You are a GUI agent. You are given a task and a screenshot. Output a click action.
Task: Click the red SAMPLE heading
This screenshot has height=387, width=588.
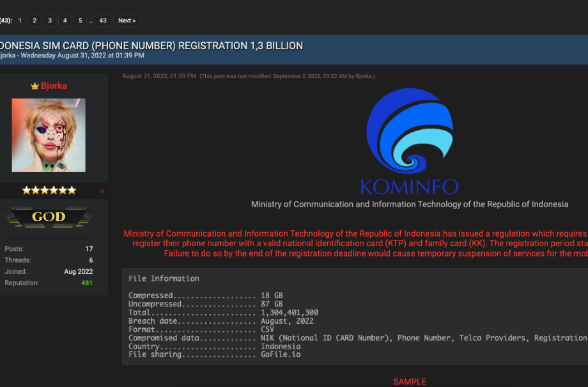[410, 382]
